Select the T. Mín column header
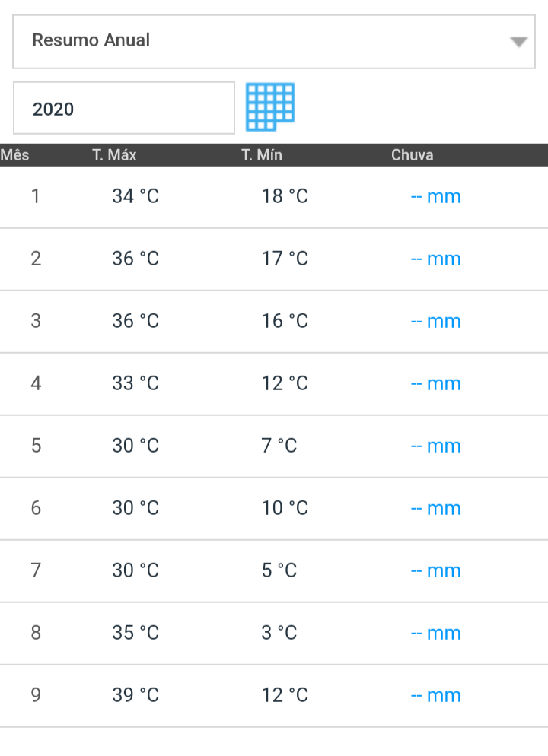548x756 pixels. 262,155
